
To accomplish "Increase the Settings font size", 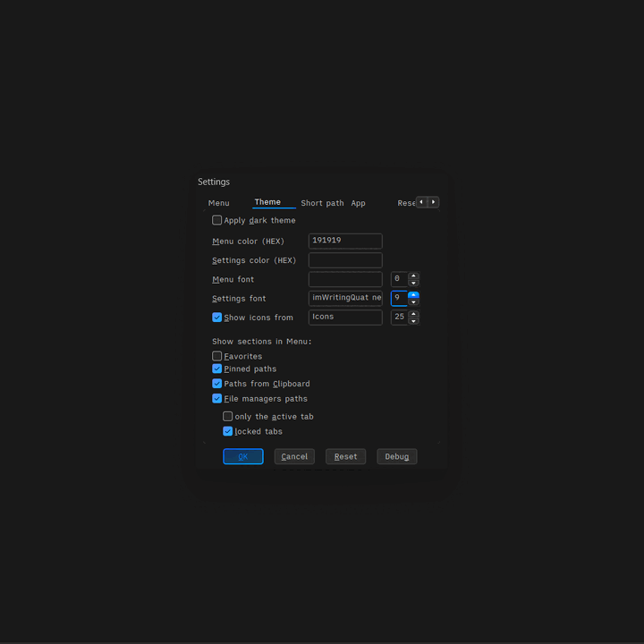I will pyautogui.click(x=413, y=294).
